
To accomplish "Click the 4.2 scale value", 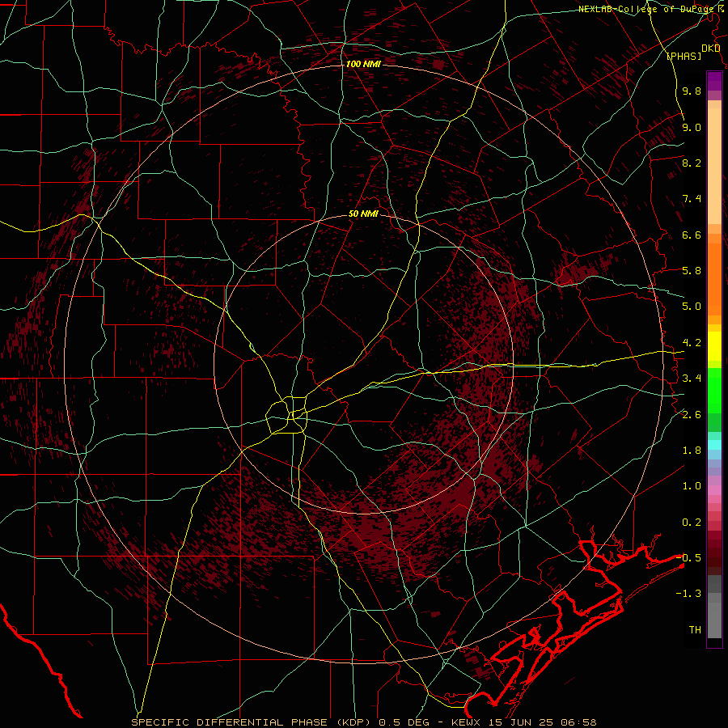I will coord(692,343).
